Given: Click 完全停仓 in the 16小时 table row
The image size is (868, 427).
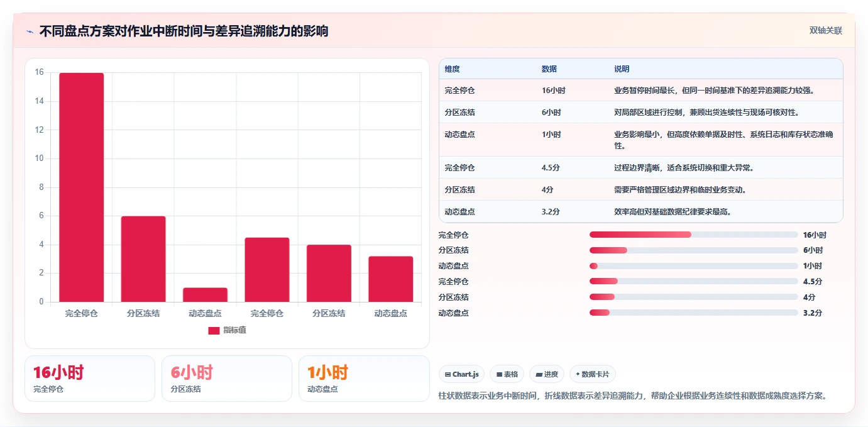Looking at the screenshot, I should [x=459, y=91].
